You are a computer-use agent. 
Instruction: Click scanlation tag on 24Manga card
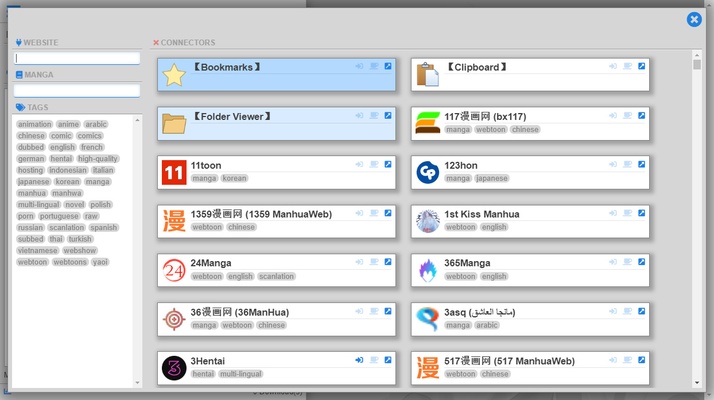(276, 276)
